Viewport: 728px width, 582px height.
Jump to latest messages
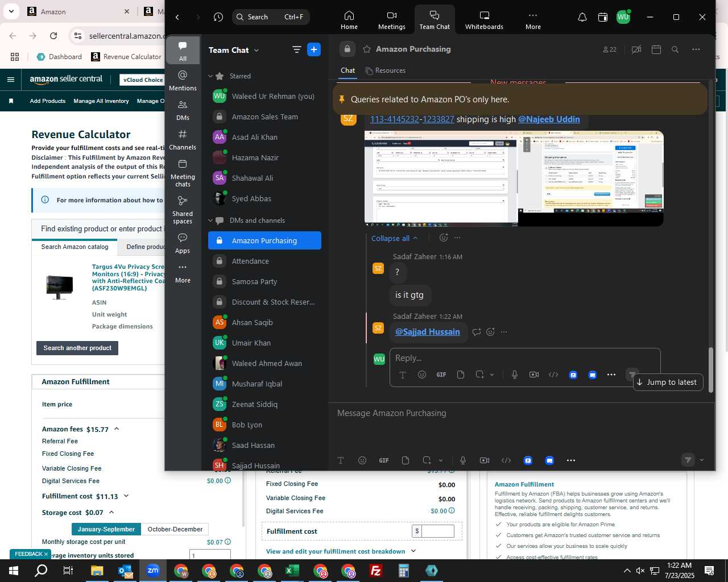[668, 382]
